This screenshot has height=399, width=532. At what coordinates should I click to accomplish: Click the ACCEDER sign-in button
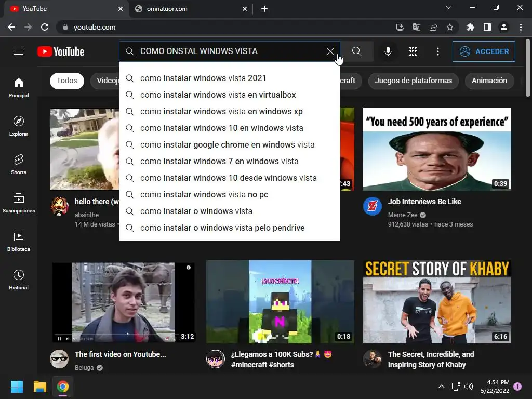(484, 51)
